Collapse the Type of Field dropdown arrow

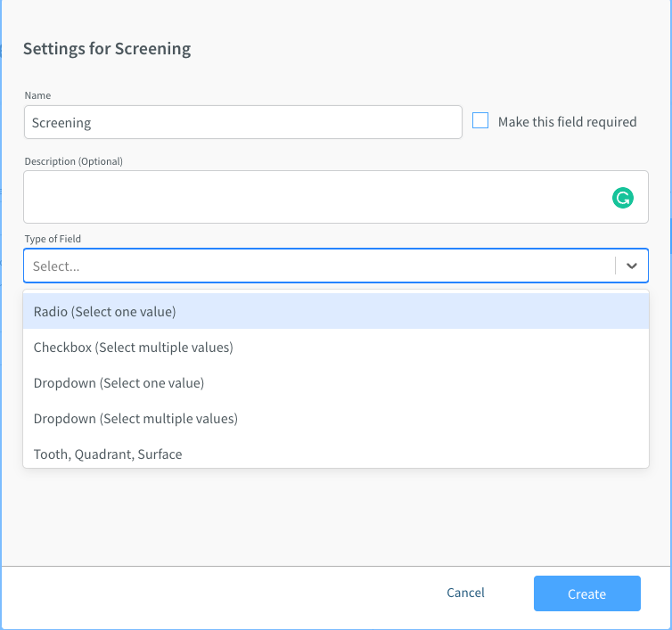click(631, 266)
